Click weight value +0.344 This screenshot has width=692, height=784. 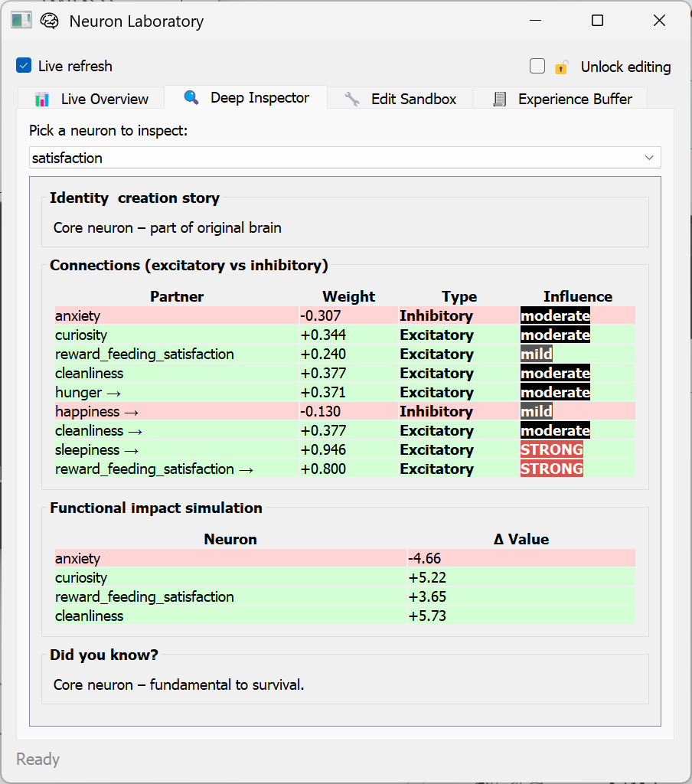pos(323,335)
